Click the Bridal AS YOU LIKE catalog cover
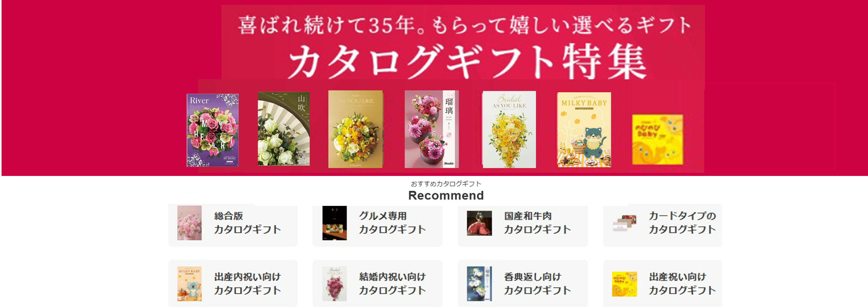Screen dimensions: 868x307 click(x=509, y=129)
